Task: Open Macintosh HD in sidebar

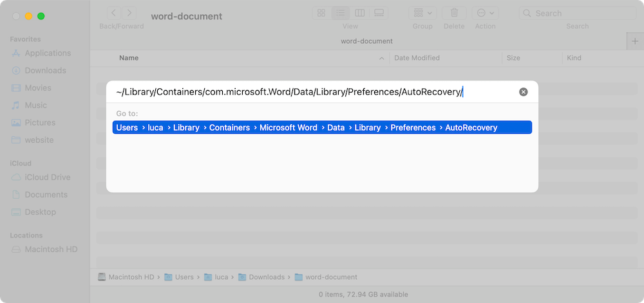Action: point(51,250)
